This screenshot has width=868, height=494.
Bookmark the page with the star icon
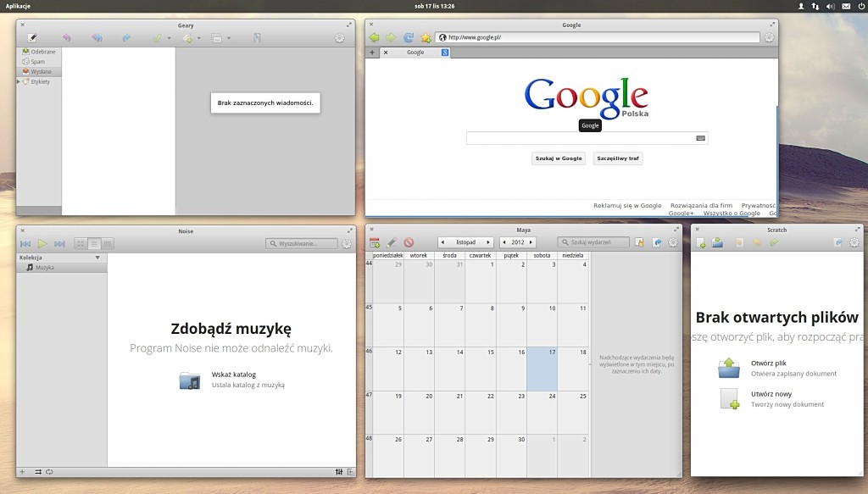[x=426, y=37]
